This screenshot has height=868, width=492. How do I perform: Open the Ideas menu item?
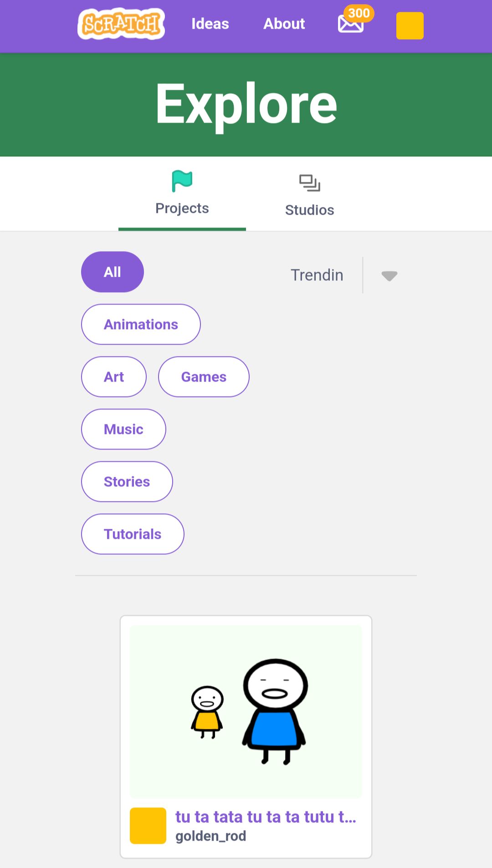(210, 24)
